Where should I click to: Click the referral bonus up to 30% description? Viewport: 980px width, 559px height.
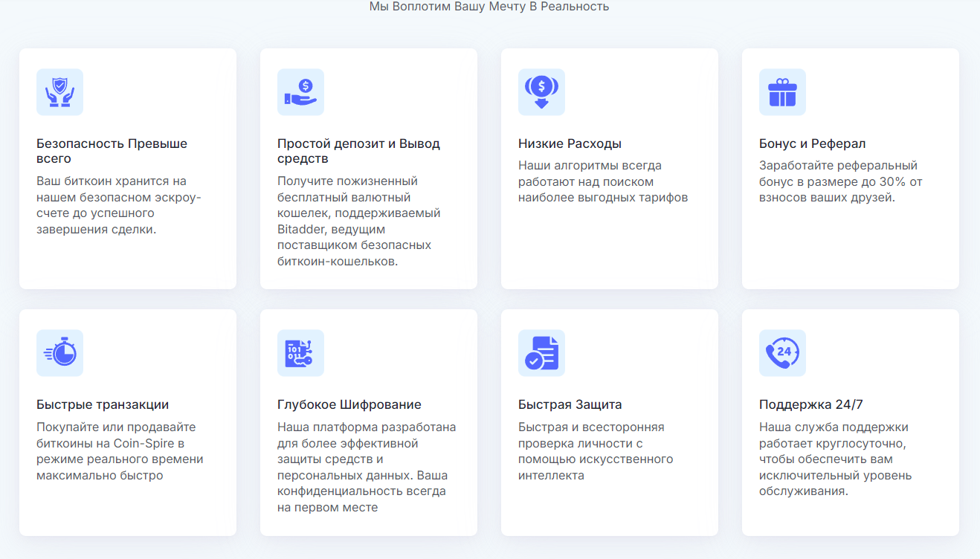pyautogui.click(x=841, y=181)
